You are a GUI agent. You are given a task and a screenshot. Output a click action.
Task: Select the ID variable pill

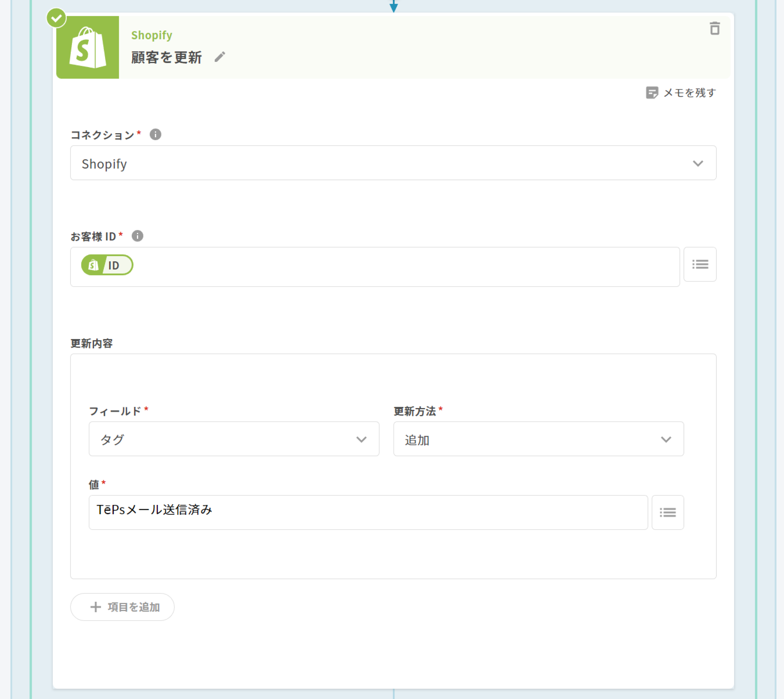[107, 265]
